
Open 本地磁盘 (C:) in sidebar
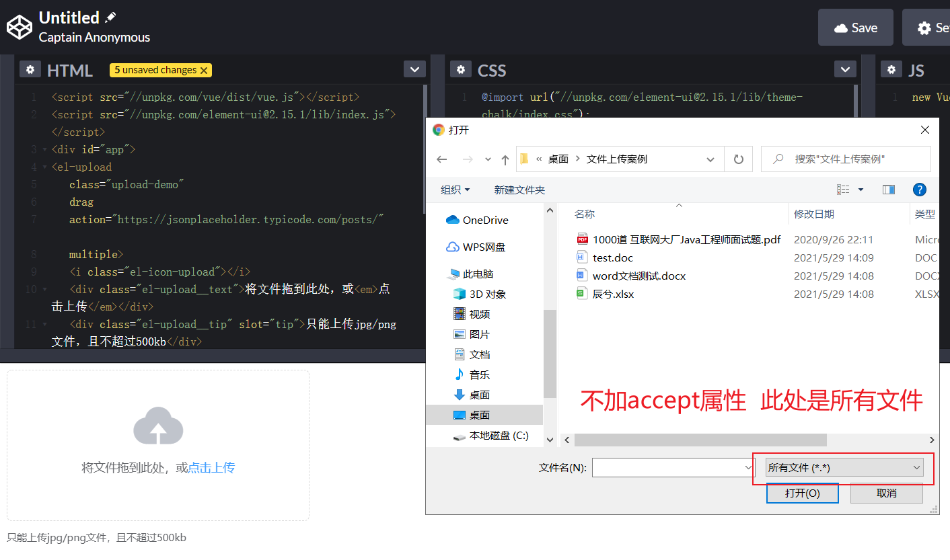point(499,435)
